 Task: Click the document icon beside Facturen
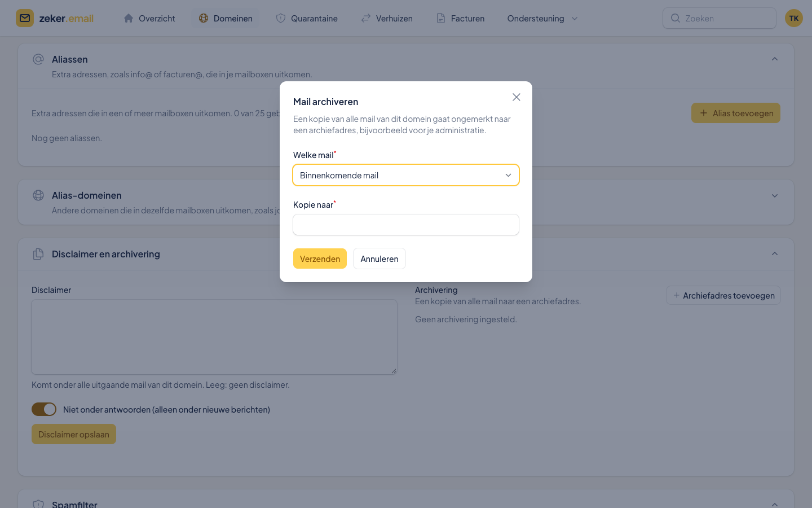(441, 18)
